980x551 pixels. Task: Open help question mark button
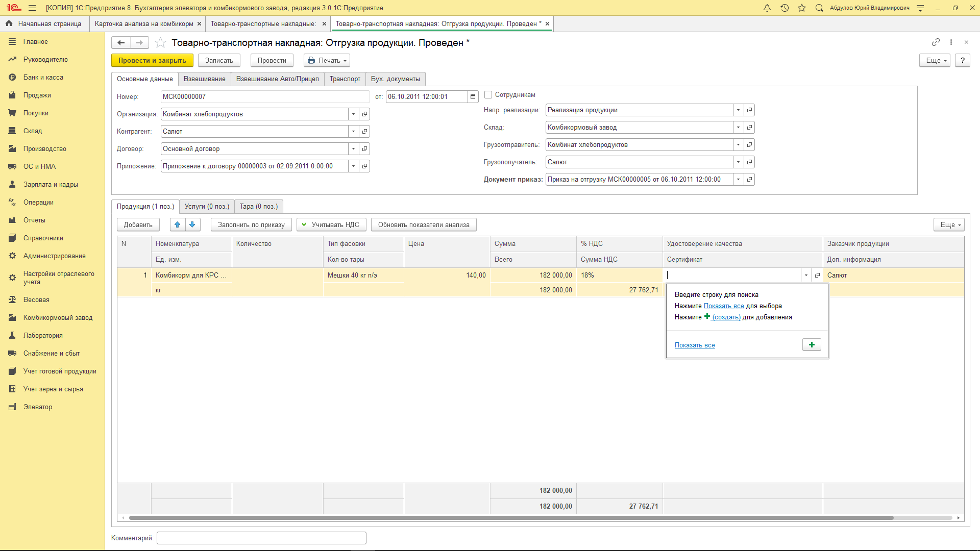[x=962, y=60]
